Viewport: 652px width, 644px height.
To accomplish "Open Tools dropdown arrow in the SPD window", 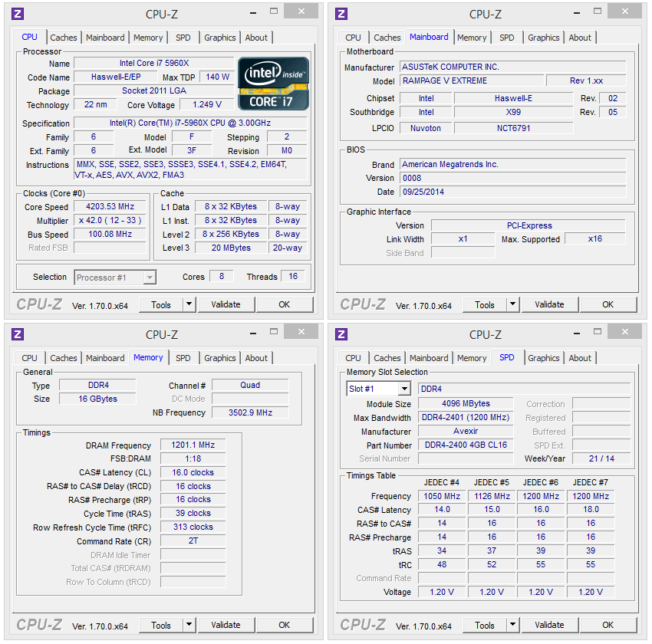I will 512,625.
